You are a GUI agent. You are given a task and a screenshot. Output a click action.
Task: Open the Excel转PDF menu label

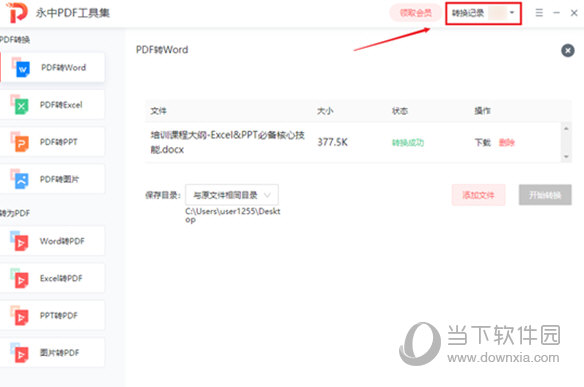(x=61, y=278)
